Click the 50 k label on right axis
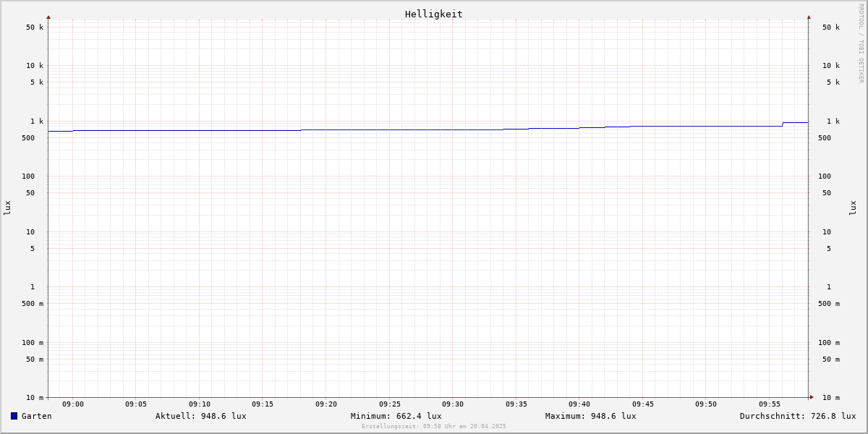 pyautogui.click(x=831, y=27)
